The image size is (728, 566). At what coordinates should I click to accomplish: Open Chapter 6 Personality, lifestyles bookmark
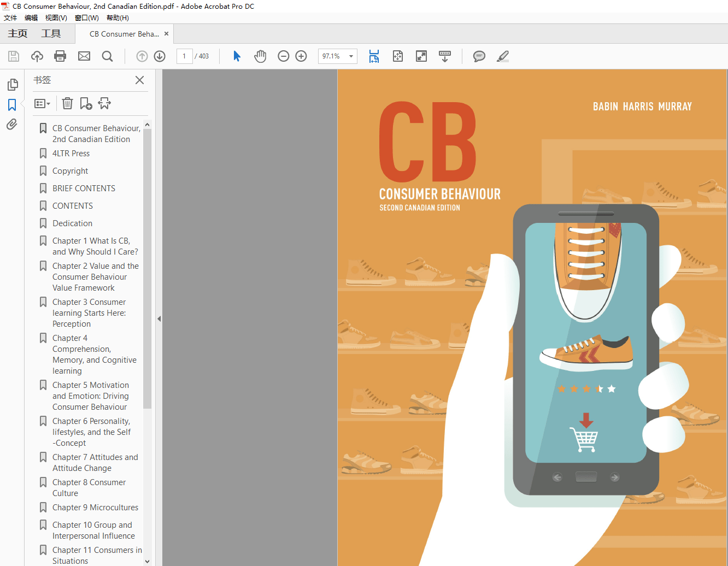coord(92,432)
